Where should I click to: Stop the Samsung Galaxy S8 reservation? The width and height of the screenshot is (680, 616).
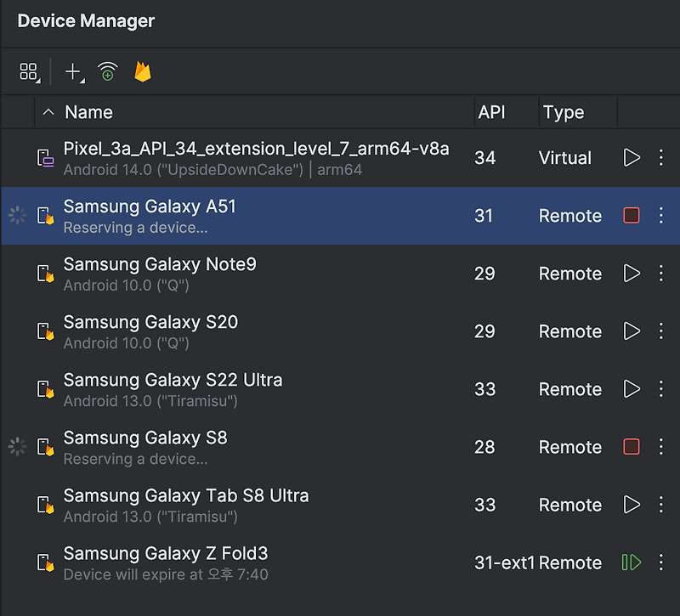click(632, 447)
